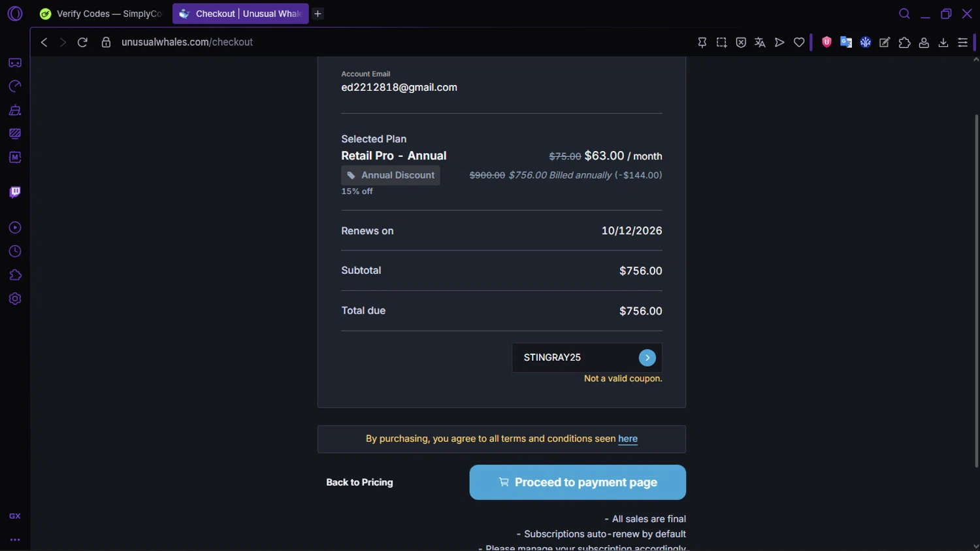Open Twitch panel in sidebar
This screenshot has width=980, height=551.
(15, 192)
